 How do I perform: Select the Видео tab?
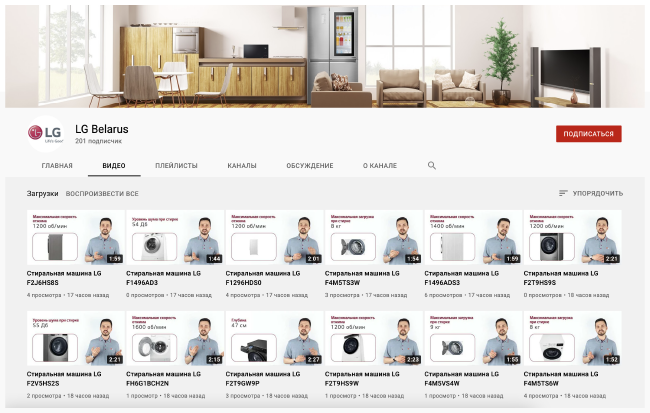[x=114, y=165]
